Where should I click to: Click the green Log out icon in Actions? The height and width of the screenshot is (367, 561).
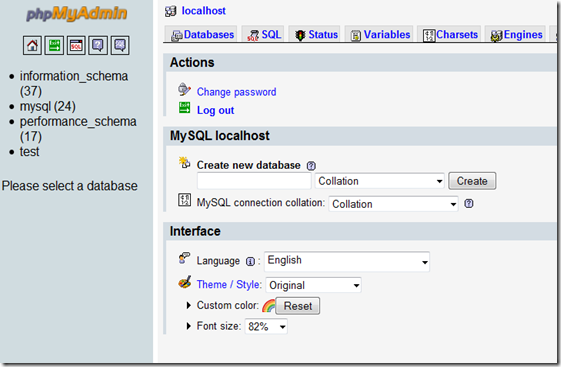click(185, 108)
